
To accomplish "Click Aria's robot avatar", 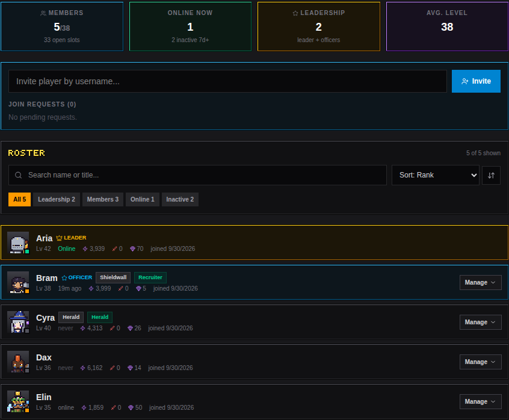I will (18, 242).
